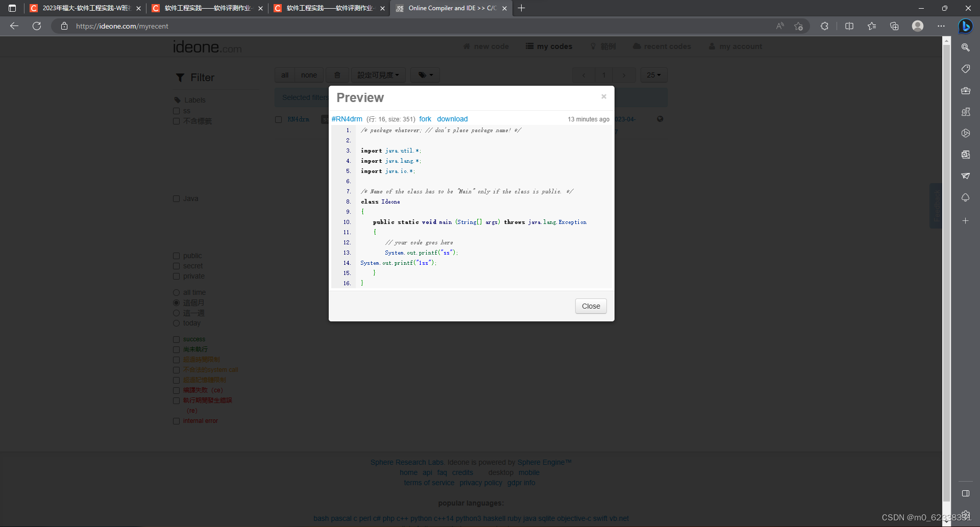Open the privacy policy footer link

(481, 483)
